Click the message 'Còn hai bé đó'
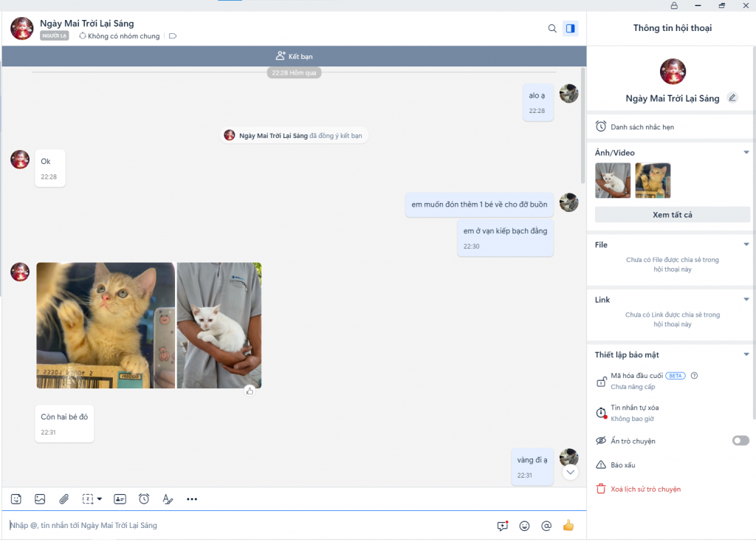This screenshot has height=542, width=756. (x=64, y=423)
